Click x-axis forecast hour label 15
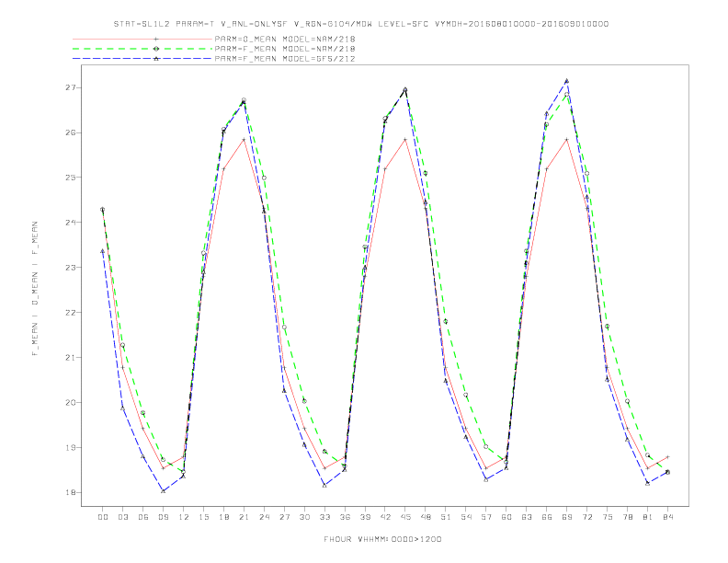Image resolution: width=728 pixels, height=563 pixels. (x=203, y=517)
